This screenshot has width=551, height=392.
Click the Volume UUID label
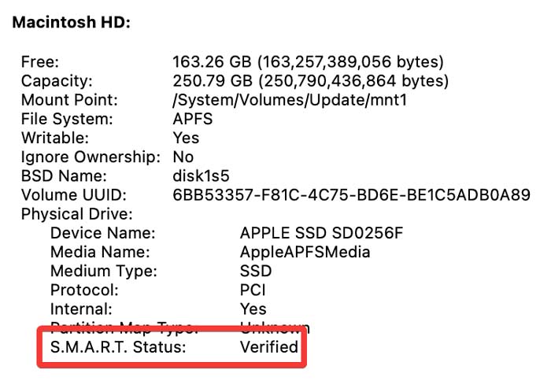tap(73, 194)
